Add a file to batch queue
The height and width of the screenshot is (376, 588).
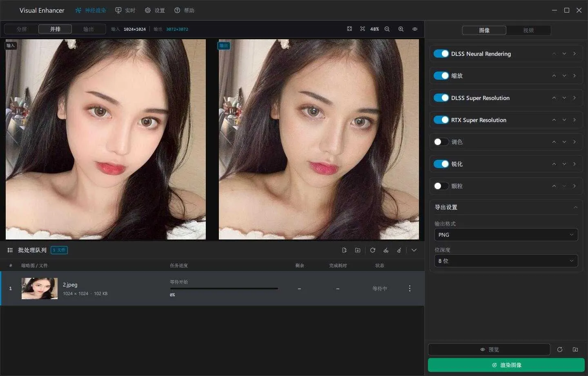344,250
